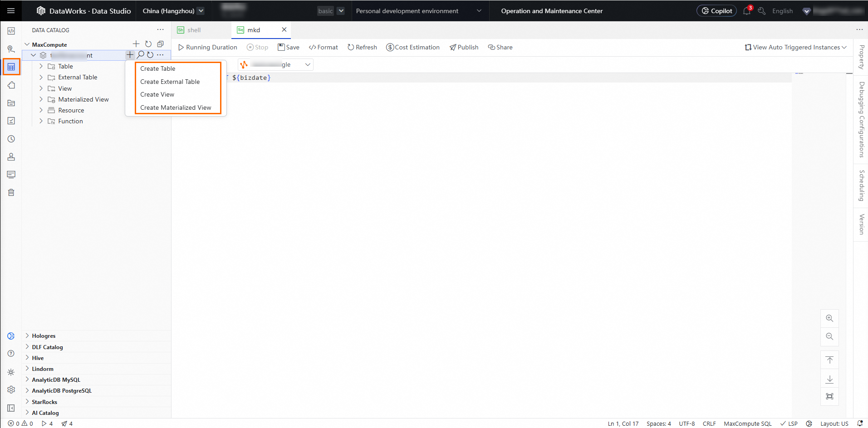The width and height of the screenshot is (868, 428).
Task: Open the China (Hangzhou) region dropdown
Action: click(173, 11)
